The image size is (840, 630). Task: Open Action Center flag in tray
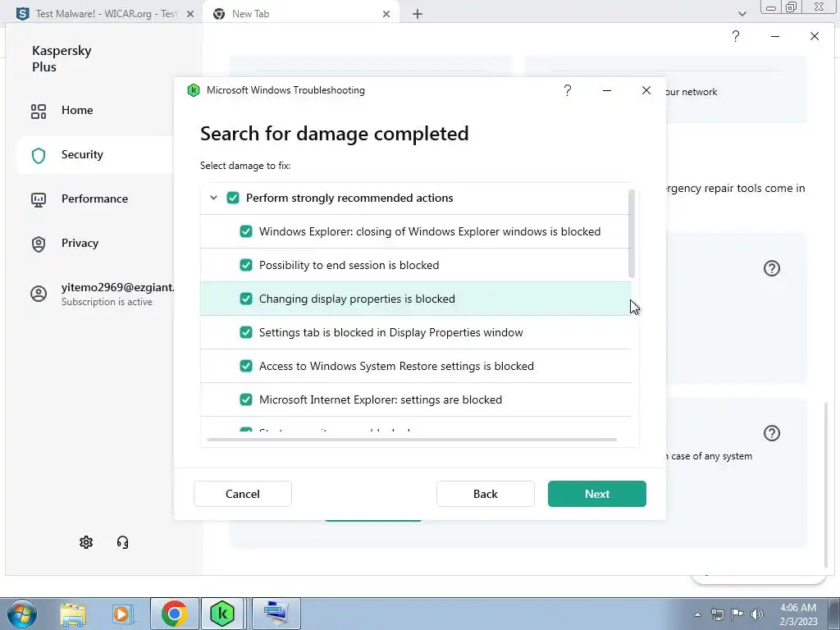coord(737,614)
